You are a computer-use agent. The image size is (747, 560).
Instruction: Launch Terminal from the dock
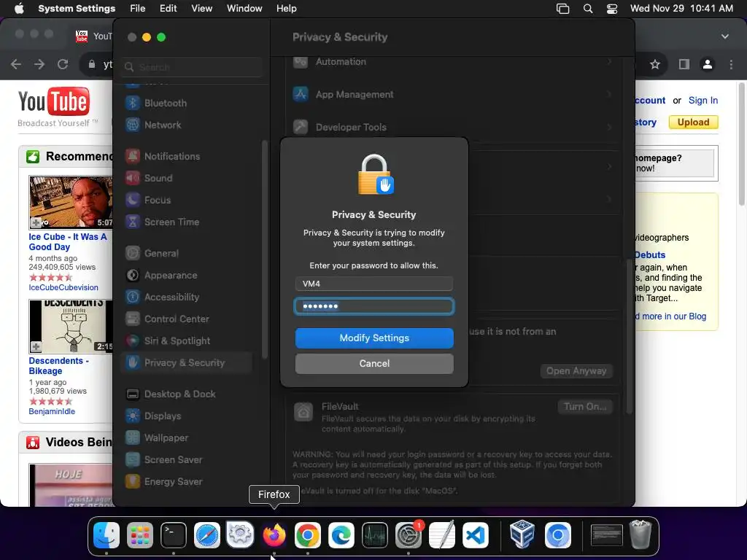(174, 534)
